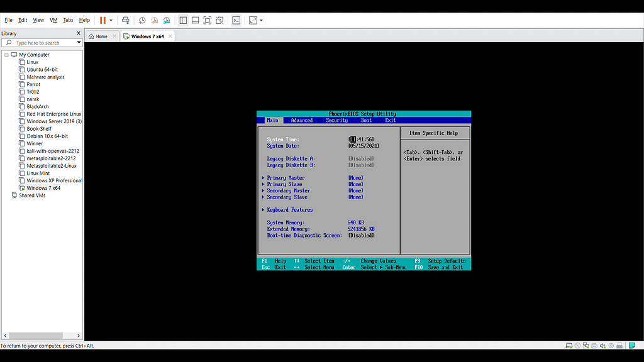The height and width of the screenshot is (362, 644).
Task: Click the console view toolbar icon
Action: pyautogui.click(x=236, y=20)
